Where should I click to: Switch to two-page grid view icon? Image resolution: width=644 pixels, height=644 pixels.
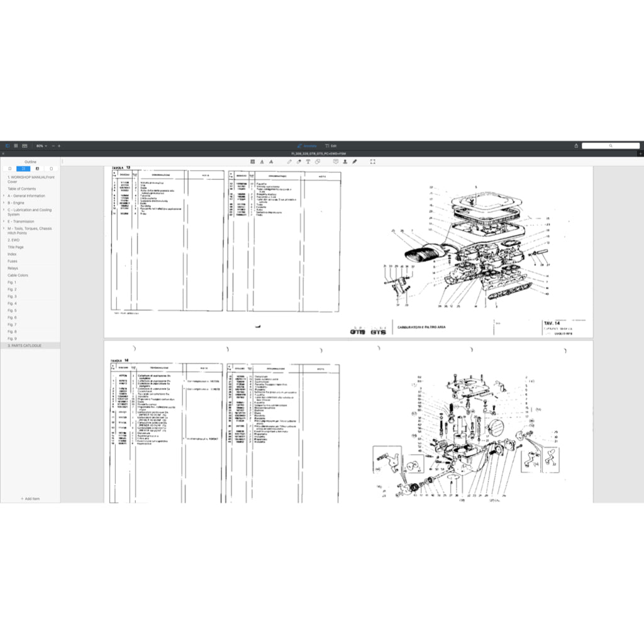click(x=25, y=145)
